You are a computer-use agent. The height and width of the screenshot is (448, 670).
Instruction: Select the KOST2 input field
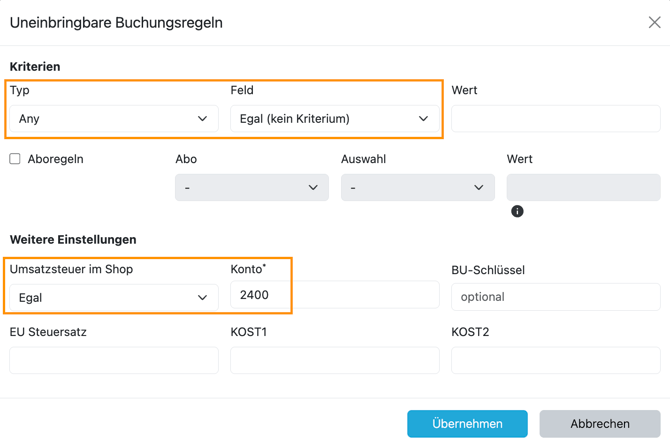[x=555, y=360]
